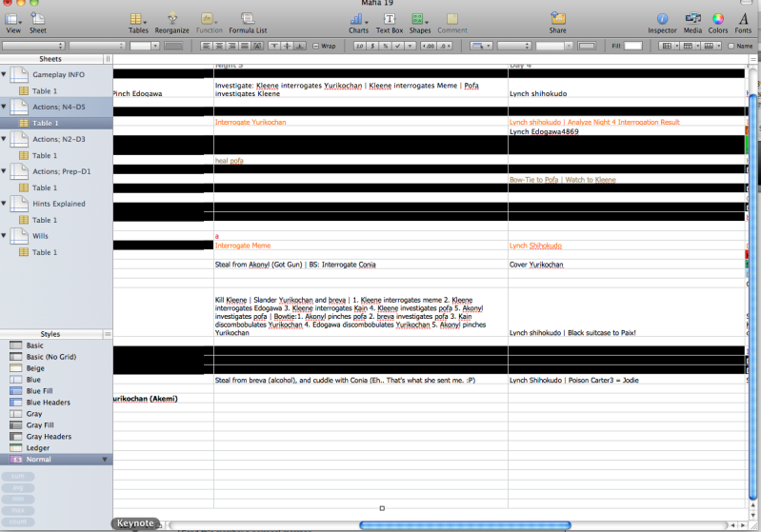Screen dimensions: 761x532
Task: Apply the Blue Headers table style
Action: [x=48, y=403]
